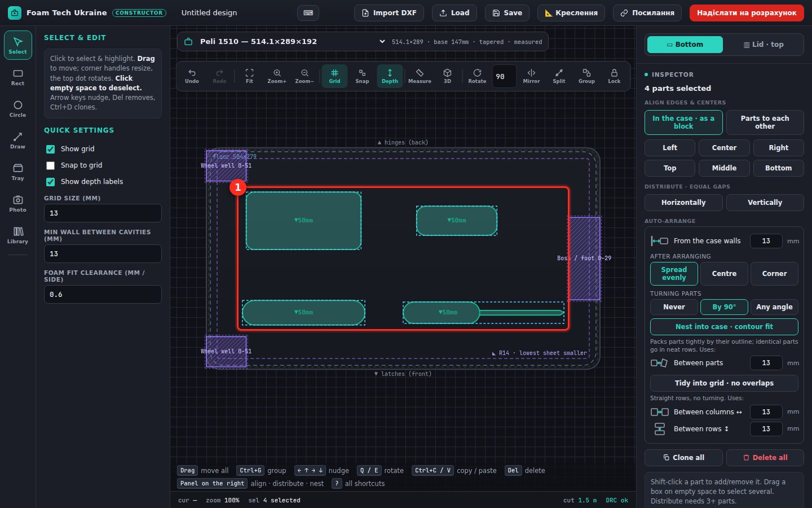Align parts to Bottom edge

(779, 168)
